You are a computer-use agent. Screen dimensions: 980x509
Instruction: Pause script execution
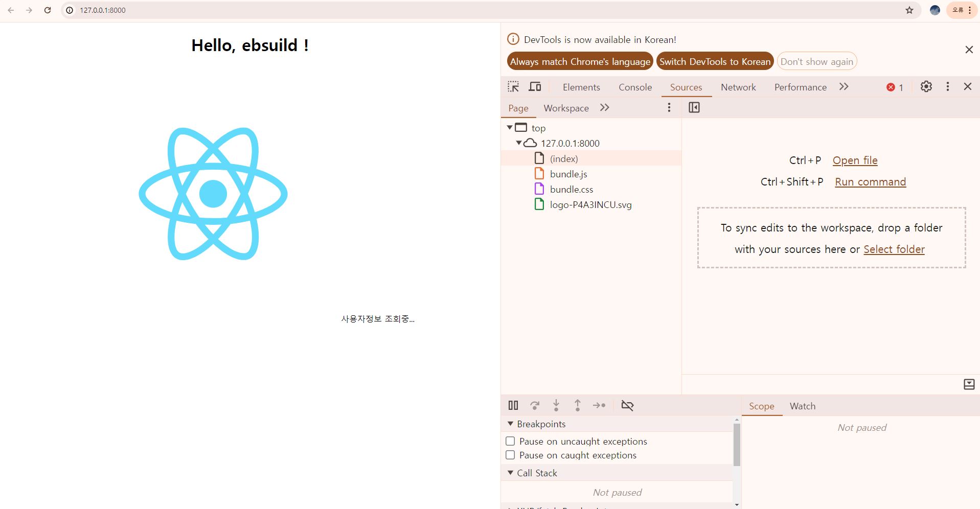click(x=513, y=405)
